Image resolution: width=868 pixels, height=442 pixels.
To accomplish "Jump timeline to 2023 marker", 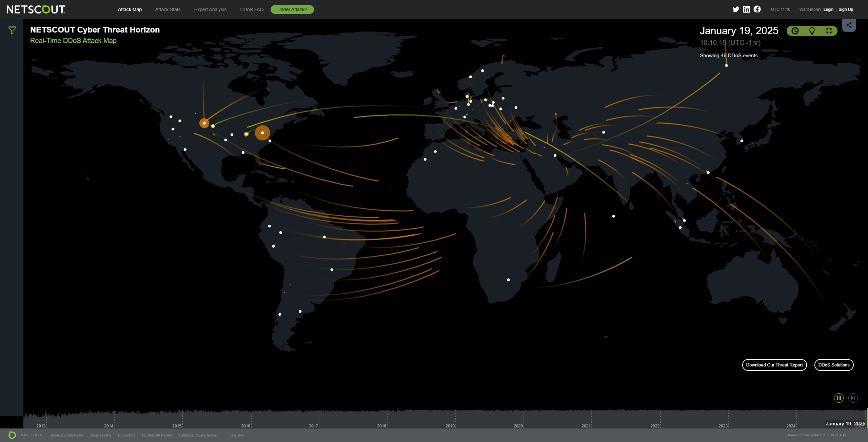I will pyautogui.click(x=723, y=426).
